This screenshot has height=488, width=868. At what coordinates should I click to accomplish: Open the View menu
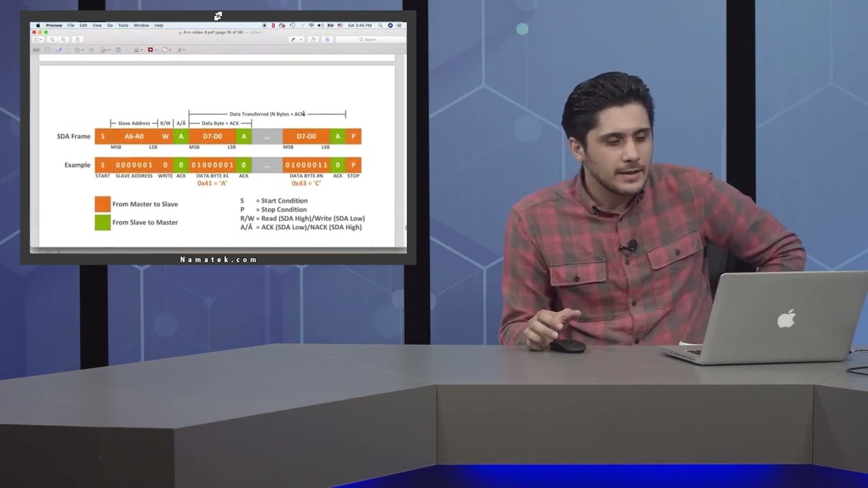pyautogui.click(x=97, y=25)
